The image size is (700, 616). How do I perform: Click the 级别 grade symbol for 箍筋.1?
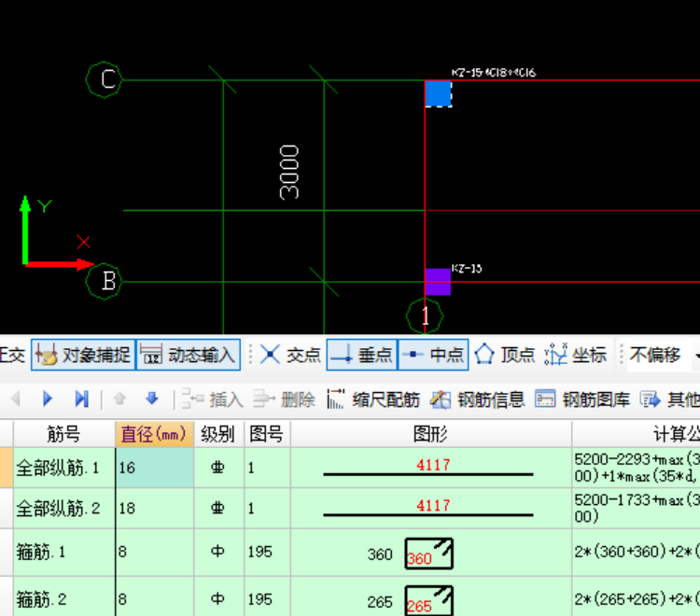click(x=217, y=552)
